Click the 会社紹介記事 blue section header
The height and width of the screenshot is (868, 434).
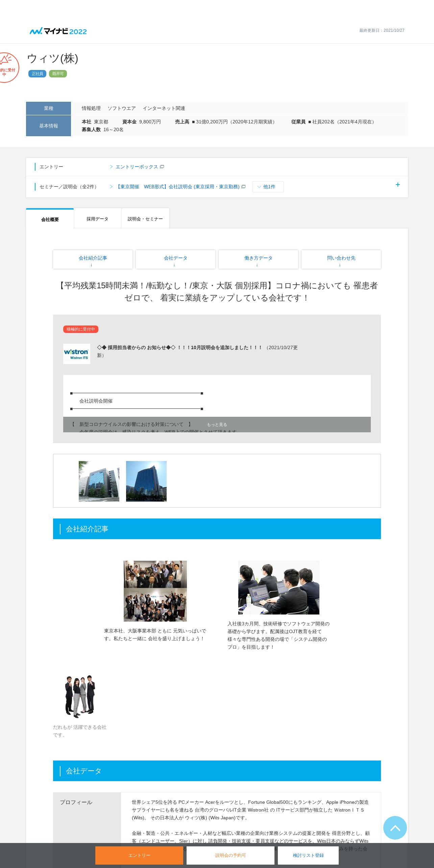pyautogui.click(x=217, y=529)
